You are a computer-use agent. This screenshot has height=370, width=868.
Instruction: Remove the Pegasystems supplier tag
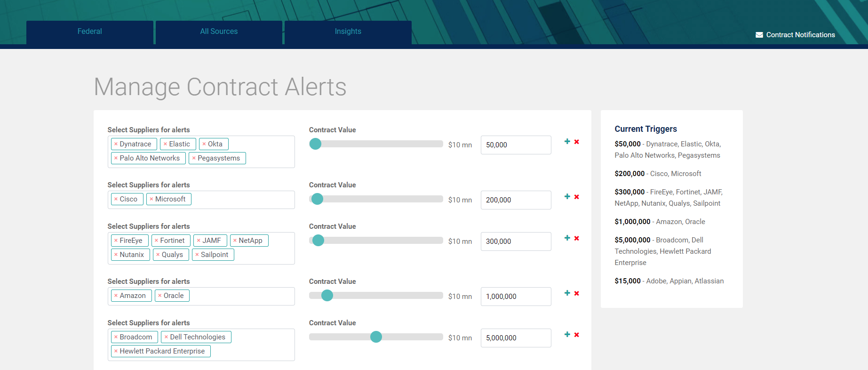click(x=194, y=158)
